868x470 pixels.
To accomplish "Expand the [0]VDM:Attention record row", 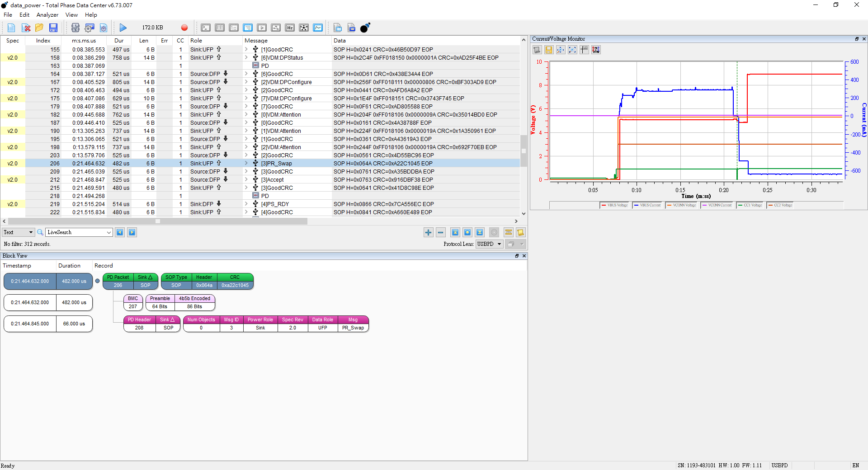I will pos(246,114).
